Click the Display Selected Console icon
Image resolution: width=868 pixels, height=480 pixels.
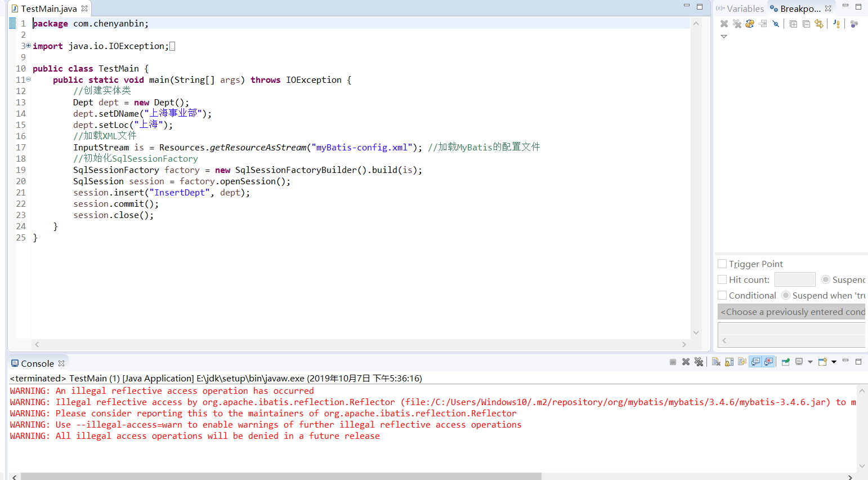pyautogui.click(x=799, y=362)
